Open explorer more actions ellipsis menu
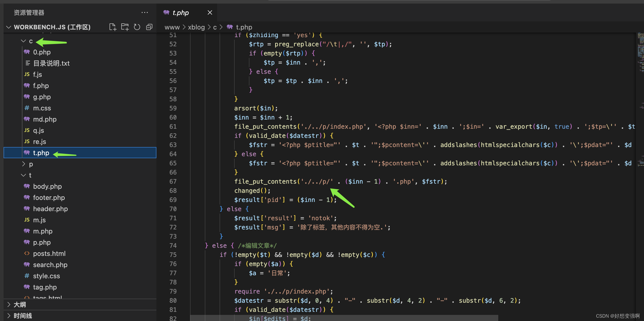644x321 pixels. tap(144, 12)
